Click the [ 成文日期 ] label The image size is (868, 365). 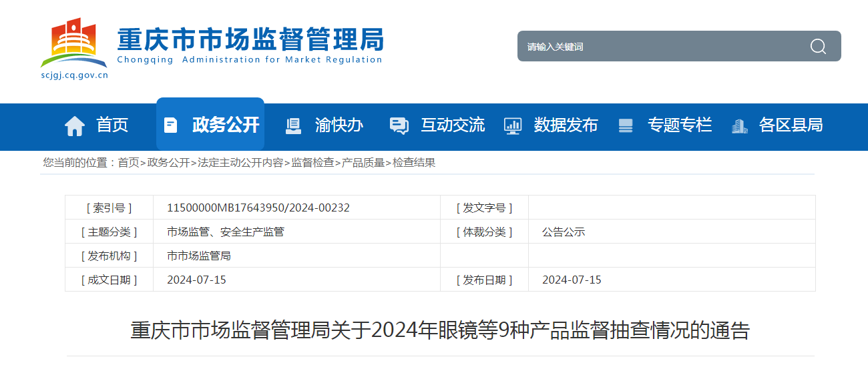109,280
